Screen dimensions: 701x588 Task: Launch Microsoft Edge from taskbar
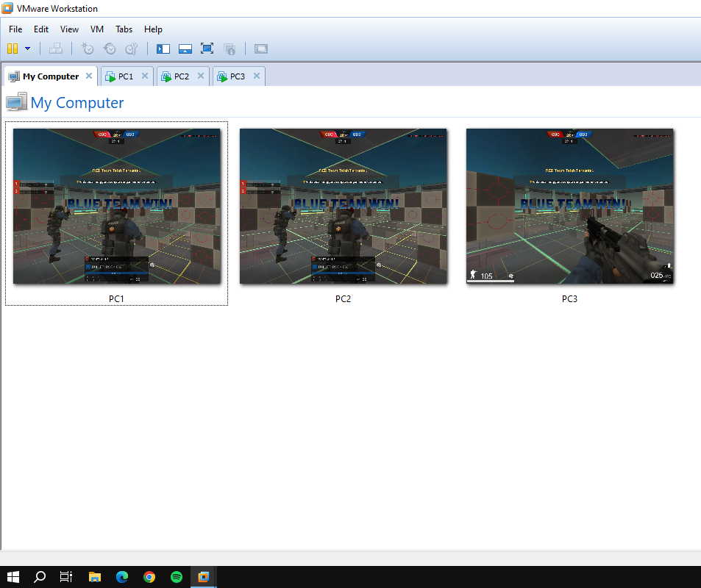pos(122,577)
